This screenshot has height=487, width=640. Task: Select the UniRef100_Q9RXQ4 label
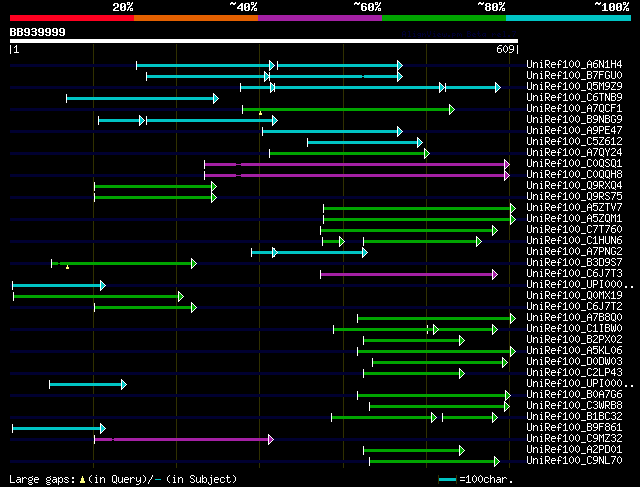click(x=574, y=186)
